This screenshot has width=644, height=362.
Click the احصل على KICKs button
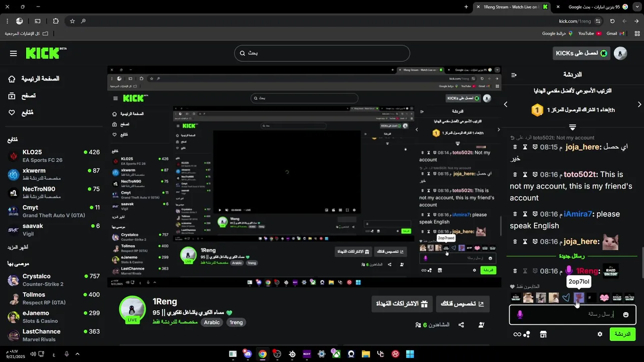(582, 53)
